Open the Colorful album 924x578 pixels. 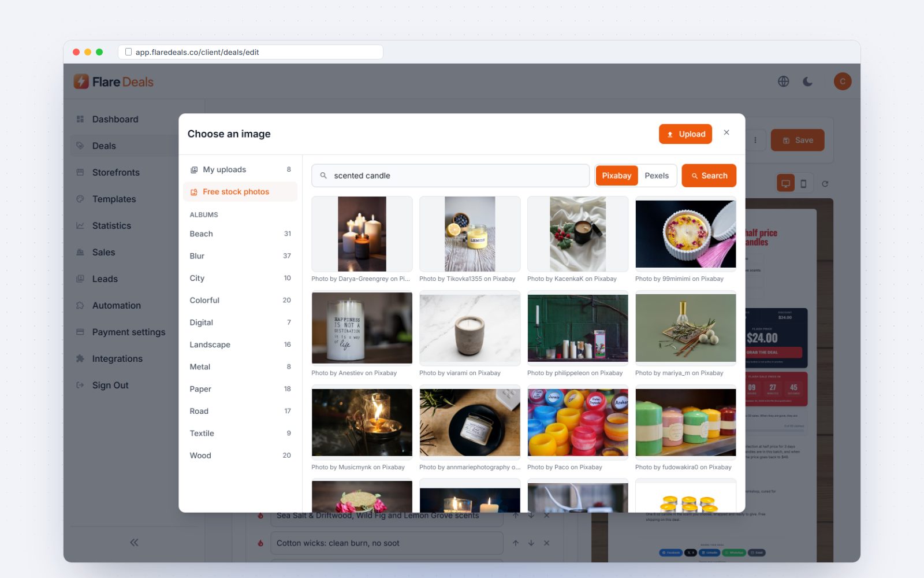(x=240, y=301)
